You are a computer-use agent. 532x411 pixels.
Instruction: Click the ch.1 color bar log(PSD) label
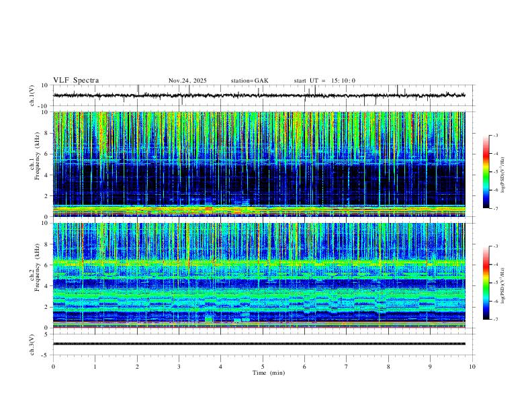pyautogui.click(x=503, y=175)
